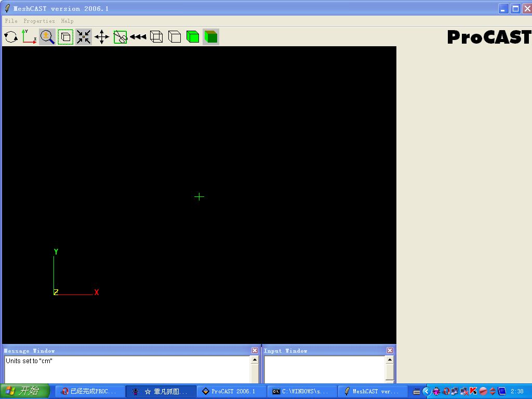Open the Windows Start button
The image size is (532, 399).
25,391
